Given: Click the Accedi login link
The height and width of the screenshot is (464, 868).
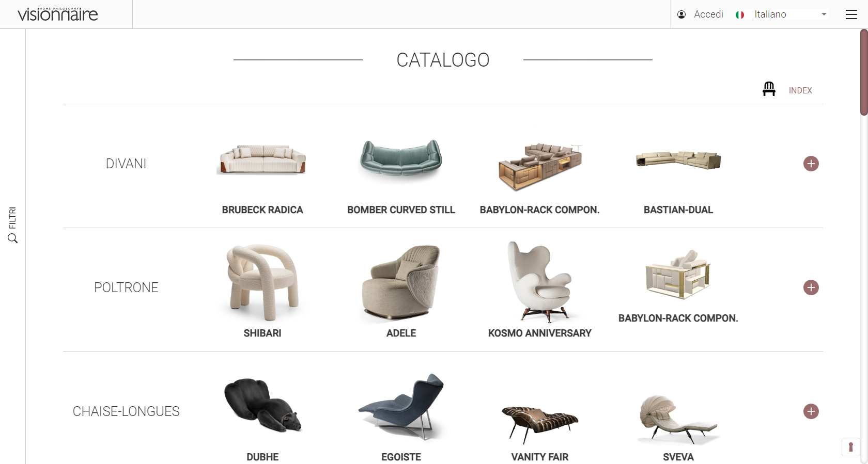Looking at the screenshot, I should tap(708, 14).
